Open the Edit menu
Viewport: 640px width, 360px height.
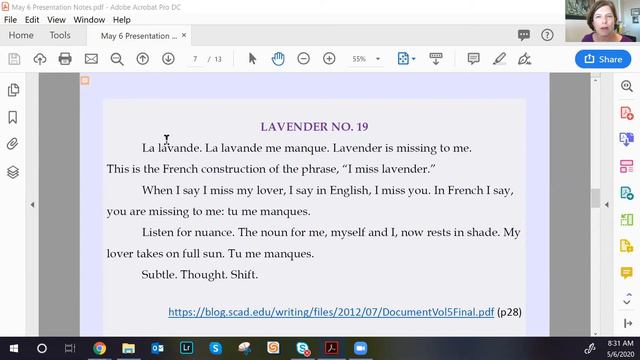click(x=32, y=20)
